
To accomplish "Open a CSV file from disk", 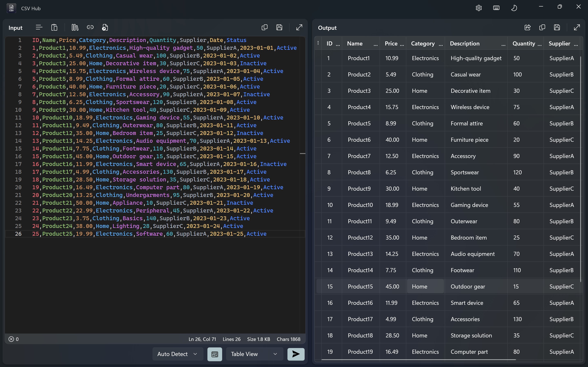I will click(105, 27).
